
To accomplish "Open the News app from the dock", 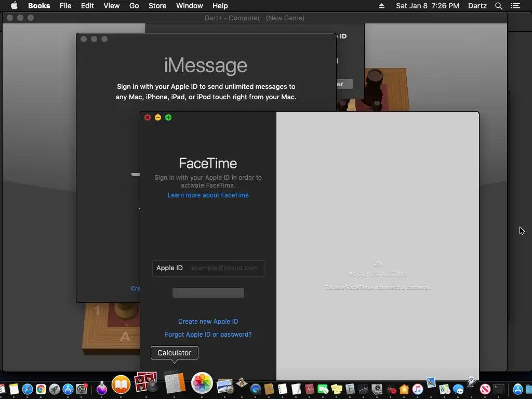I will (485, 389).
